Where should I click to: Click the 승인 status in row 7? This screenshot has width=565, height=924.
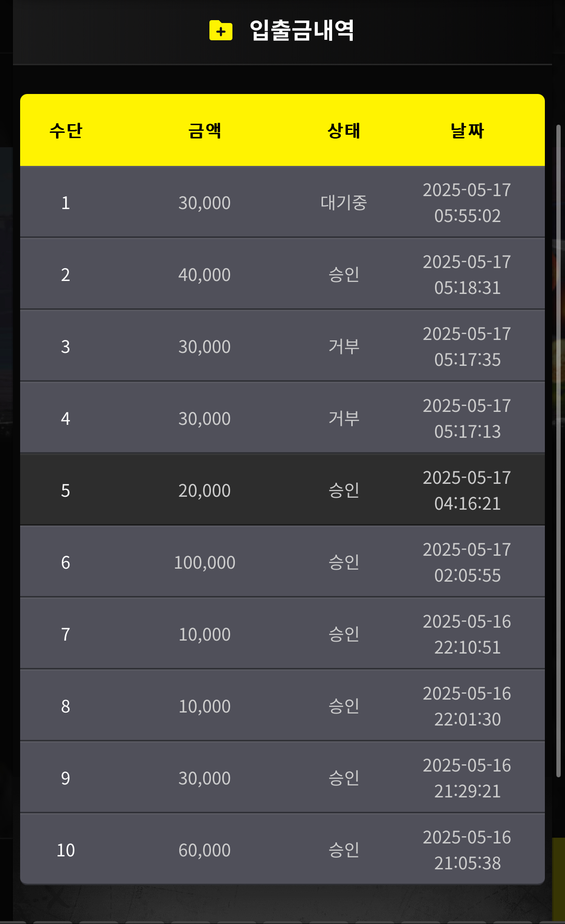pos(344,634)
